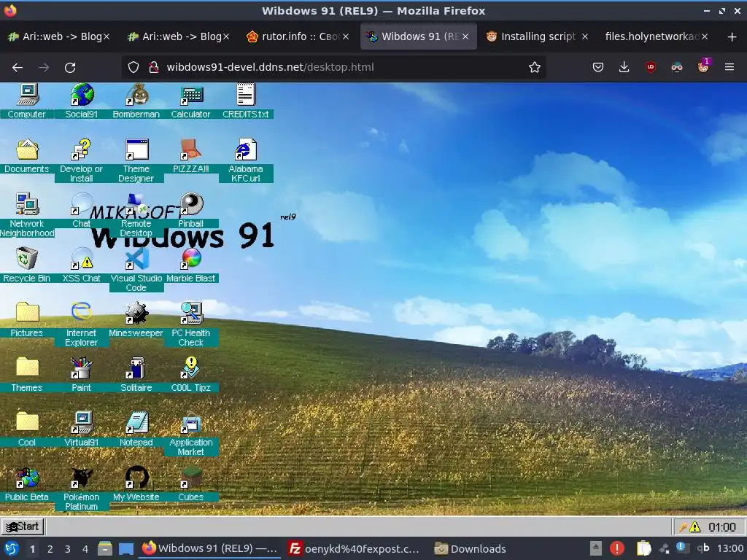
Task: Open the Pictures folder icon
Action: pos(27,313)
